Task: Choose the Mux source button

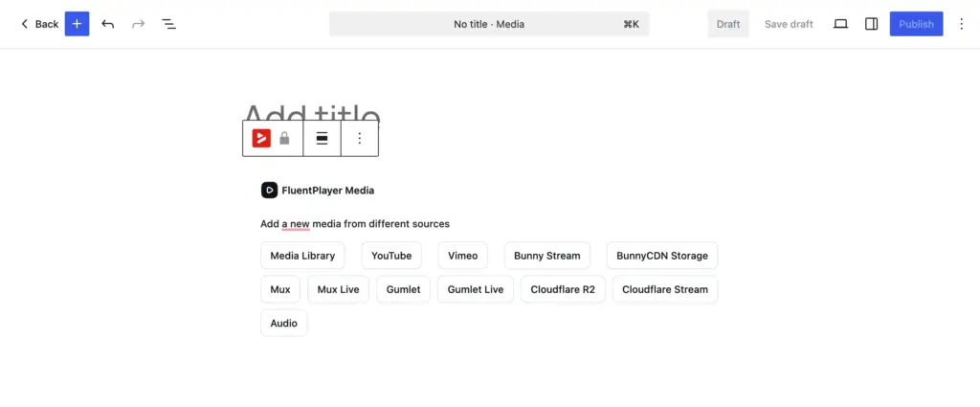Action: point(280,289)
